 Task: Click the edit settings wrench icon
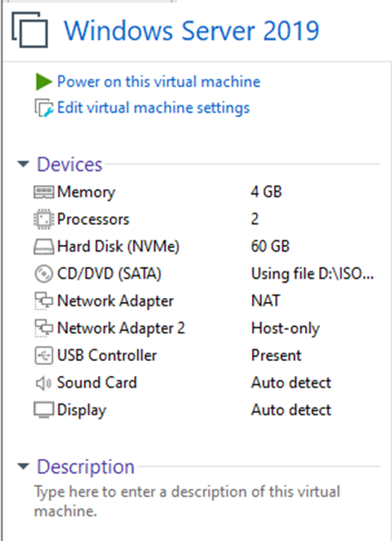pyautogui.click(x=44, y=108)
